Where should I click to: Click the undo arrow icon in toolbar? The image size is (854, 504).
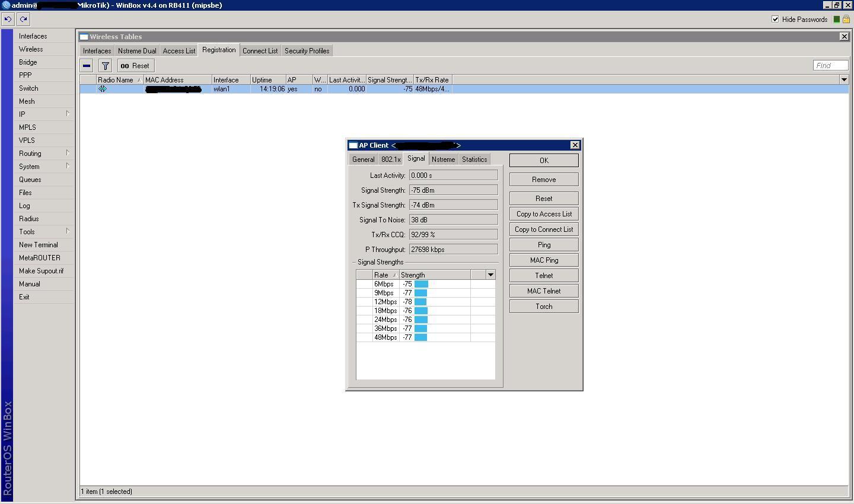click(x=8, y=19)
